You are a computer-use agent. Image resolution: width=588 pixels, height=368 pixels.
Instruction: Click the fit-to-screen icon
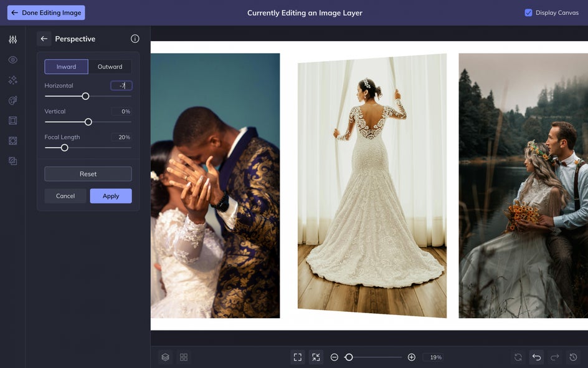tap(298, 357)
